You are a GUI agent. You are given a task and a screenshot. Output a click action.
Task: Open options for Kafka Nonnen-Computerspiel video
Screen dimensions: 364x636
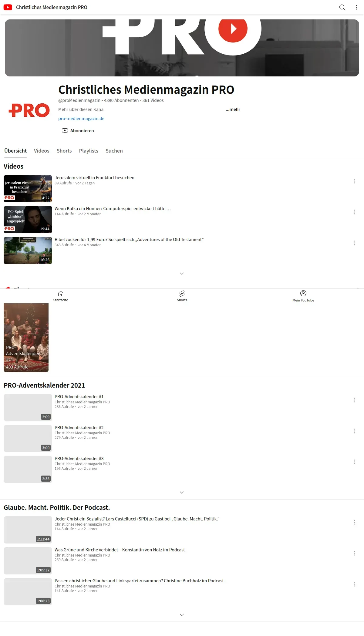point(354,212)
